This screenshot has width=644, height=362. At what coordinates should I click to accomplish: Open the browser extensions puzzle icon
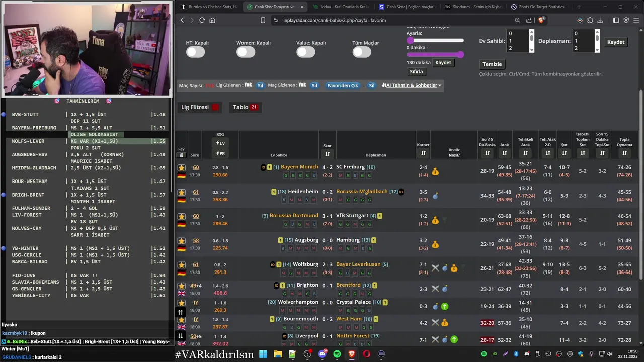coord(590,20)
